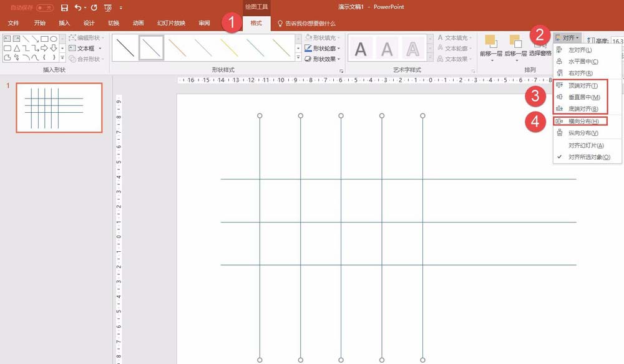Viewport: 624px width, 364px height.
Task: Apply the black line style preset
Action: 125,48
